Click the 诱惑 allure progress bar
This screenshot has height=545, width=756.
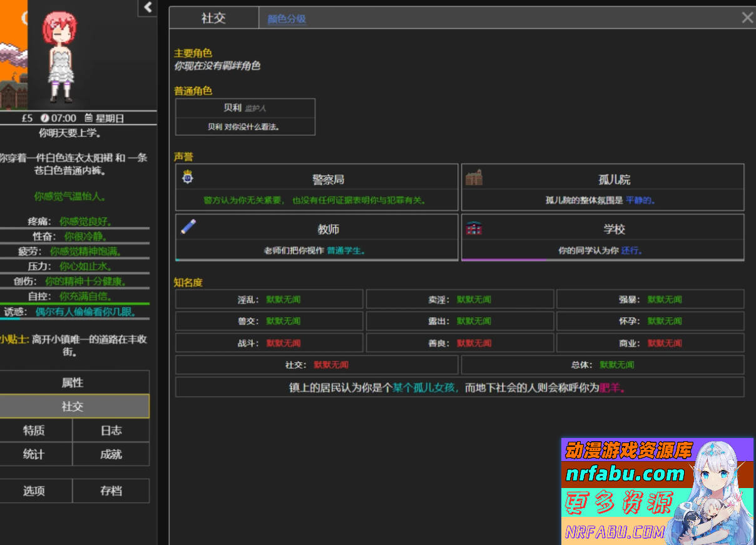(74, 318)
